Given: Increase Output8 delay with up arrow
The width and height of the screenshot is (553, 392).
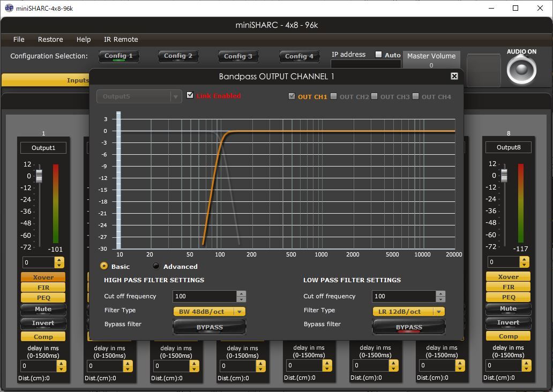Looking at the screenshot, I should (x=527, y=363).
